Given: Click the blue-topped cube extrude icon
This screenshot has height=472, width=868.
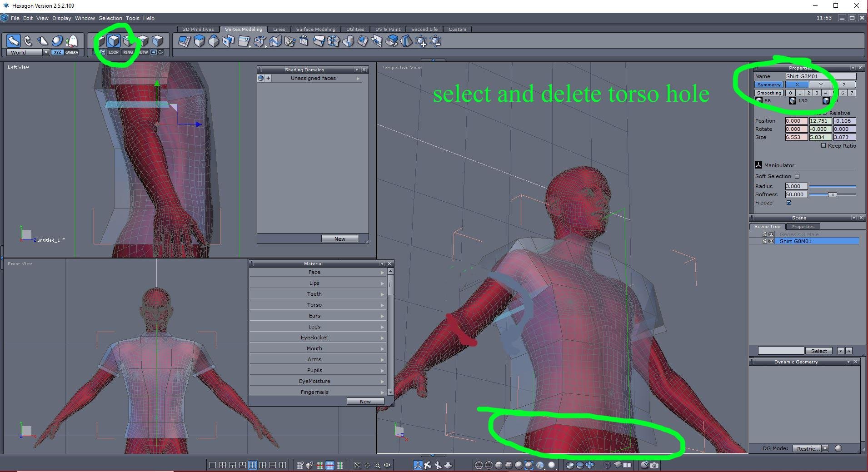Looking at the screenshot, I should click(199, 41).
